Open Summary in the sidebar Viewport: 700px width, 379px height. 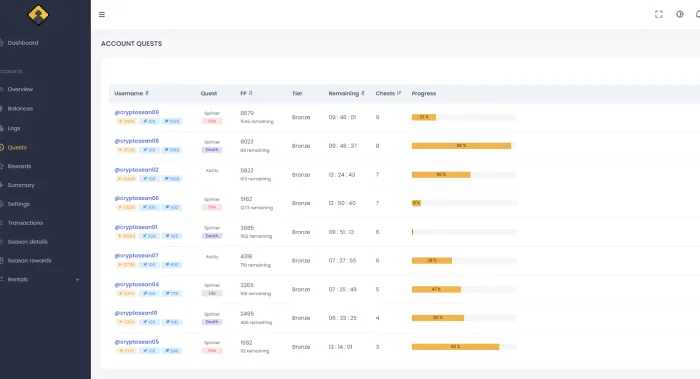pos(21,185)
